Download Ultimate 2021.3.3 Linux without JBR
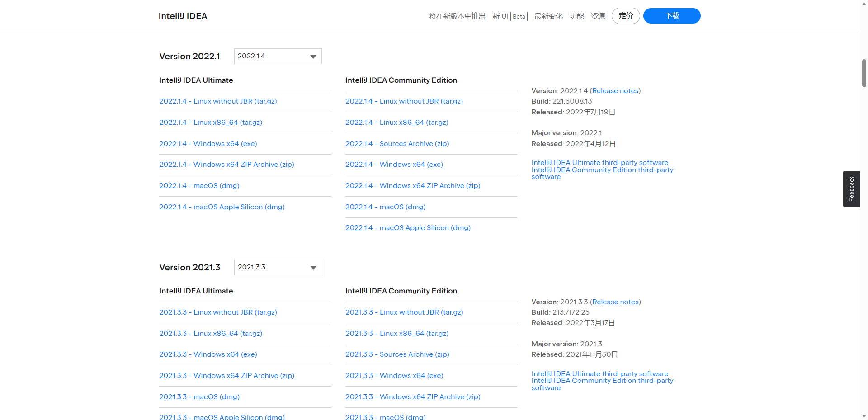 coord(218,312)
